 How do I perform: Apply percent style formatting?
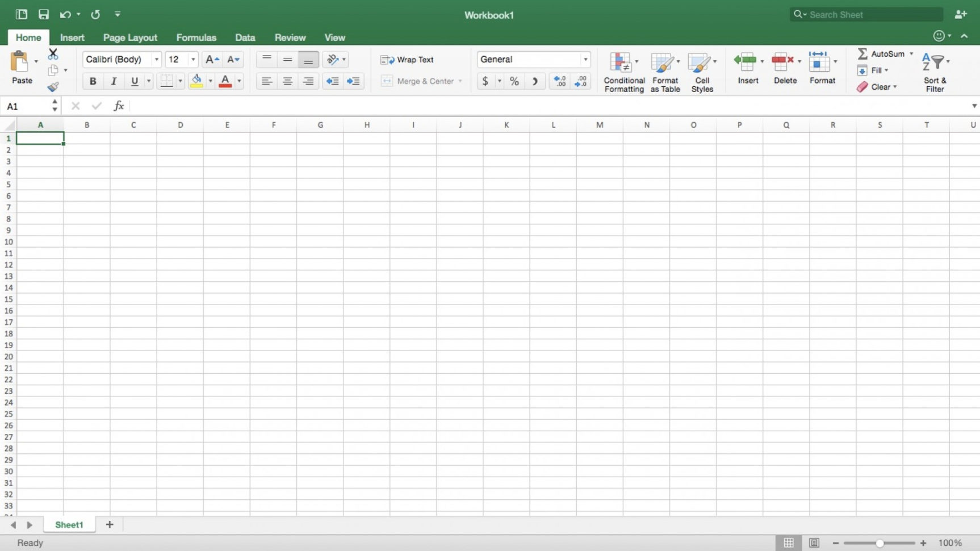pyautogui.click(x=514, y=81)
